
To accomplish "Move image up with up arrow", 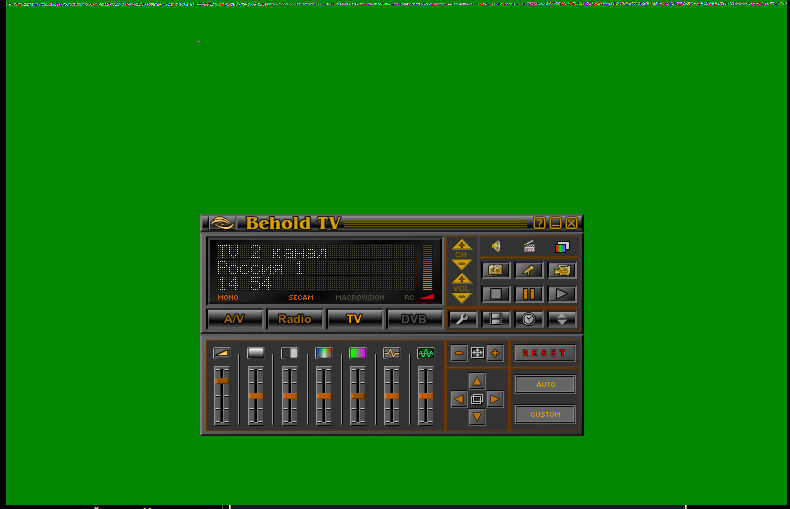I will point(477,381).
